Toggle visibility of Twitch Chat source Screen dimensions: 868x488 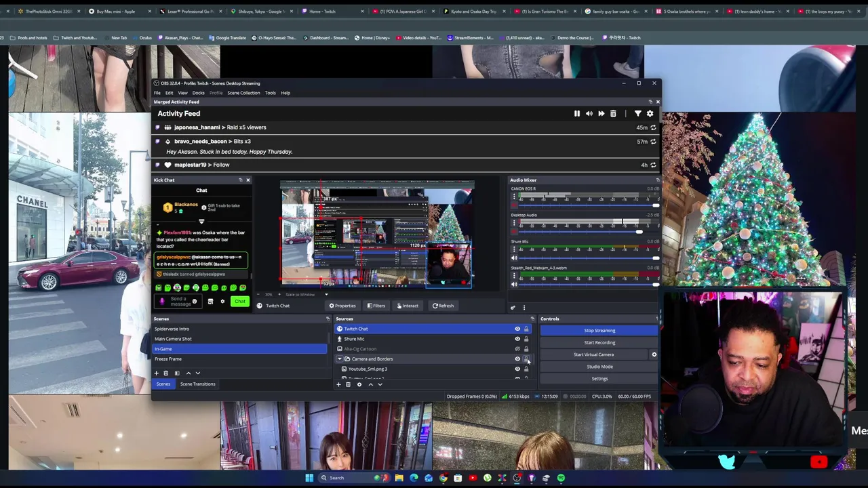point(517,329)
